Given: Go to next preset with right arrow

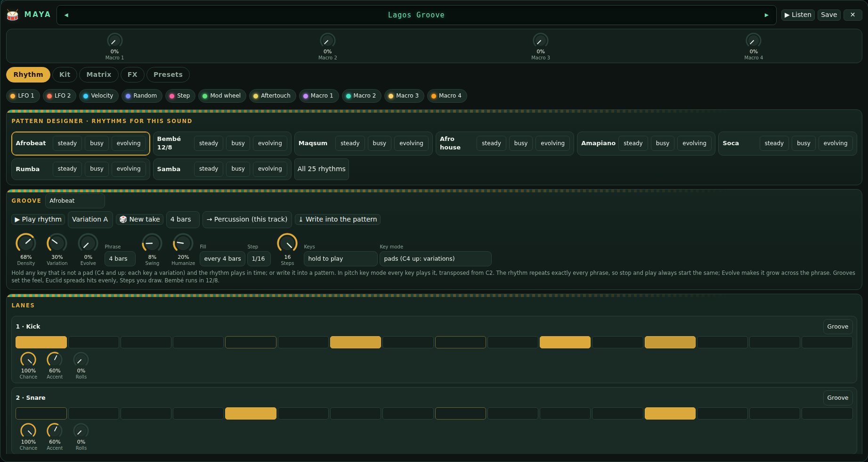Looking at the screenshot, I should (766, 15).
